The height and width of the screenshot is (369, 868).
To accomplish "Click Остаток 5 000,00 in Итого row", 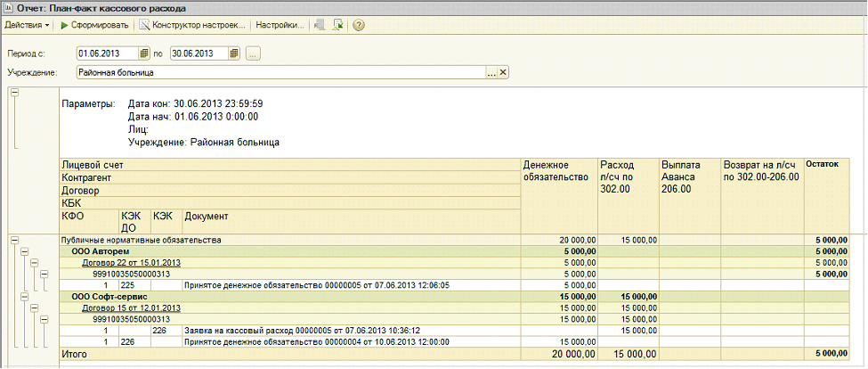I will click(x=831, y=354).
